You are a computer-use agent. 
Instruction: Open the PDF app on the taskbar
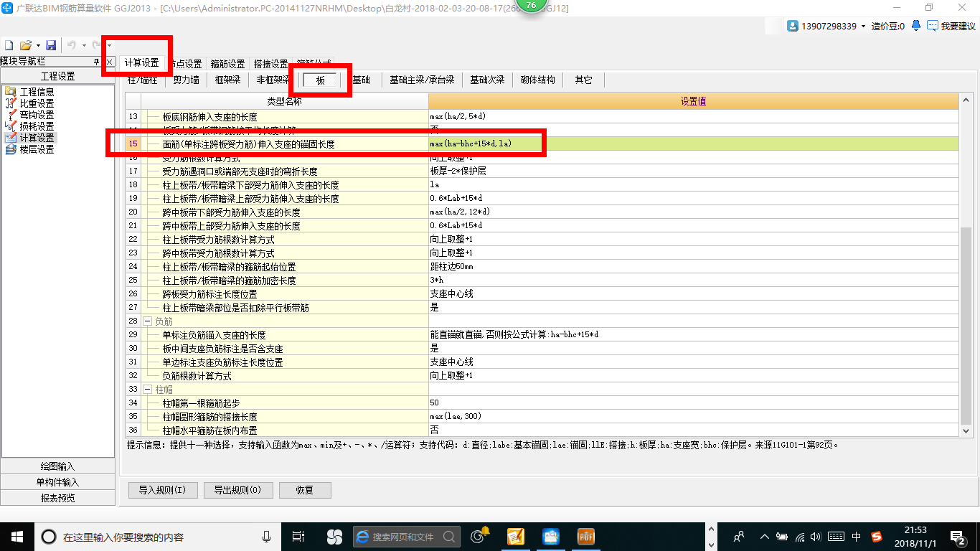tap(586, 537)
